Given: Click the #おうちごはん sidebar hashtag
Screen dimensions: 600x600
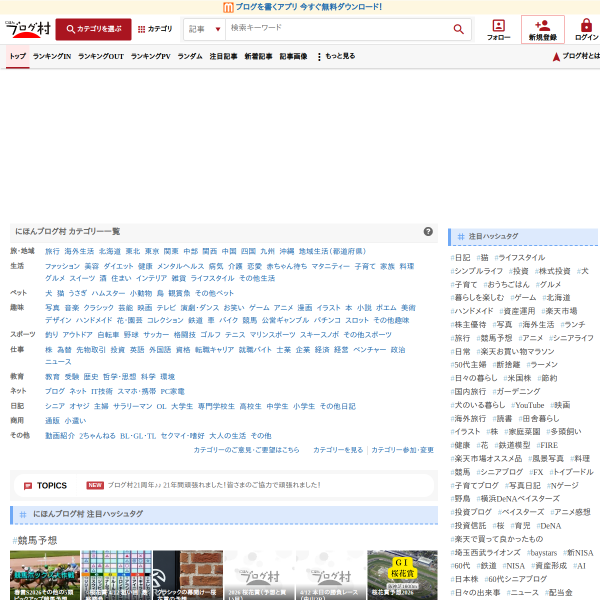Looking at the screenshot, I should coord(507,284).
